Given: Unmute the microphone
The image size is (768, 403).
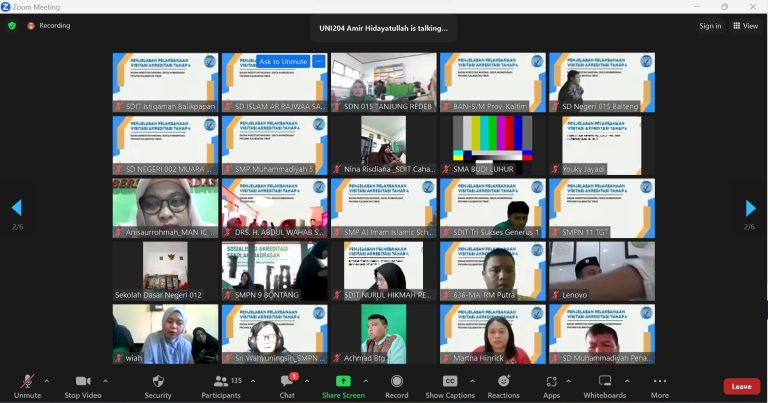Looking at the screenshot, I should (27, 386).
